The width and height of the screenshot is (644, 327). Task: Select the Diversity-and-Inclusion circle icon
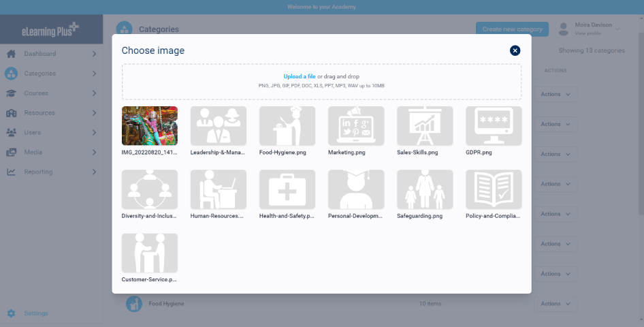click(x=150, y=189)
